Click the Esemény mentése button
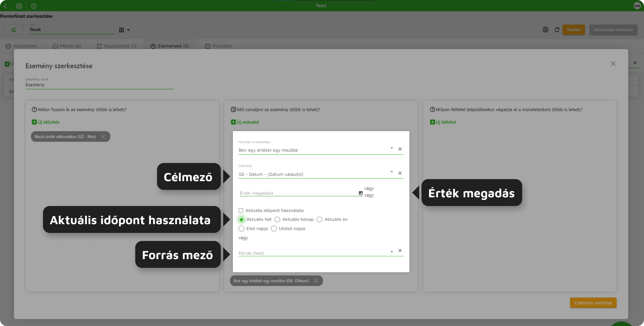644x326 pixels. [x=593, y=303]
